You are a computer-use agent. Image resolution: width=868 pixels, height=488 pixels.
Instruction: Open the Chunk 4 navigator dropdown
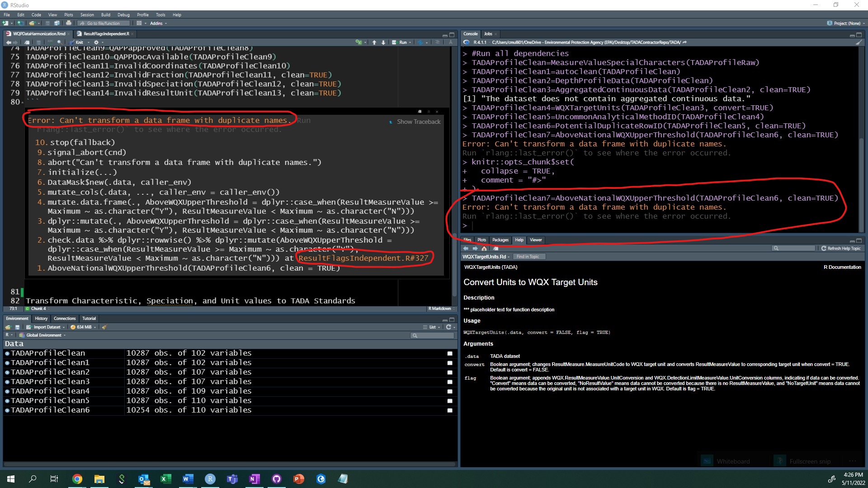[38, 309]
